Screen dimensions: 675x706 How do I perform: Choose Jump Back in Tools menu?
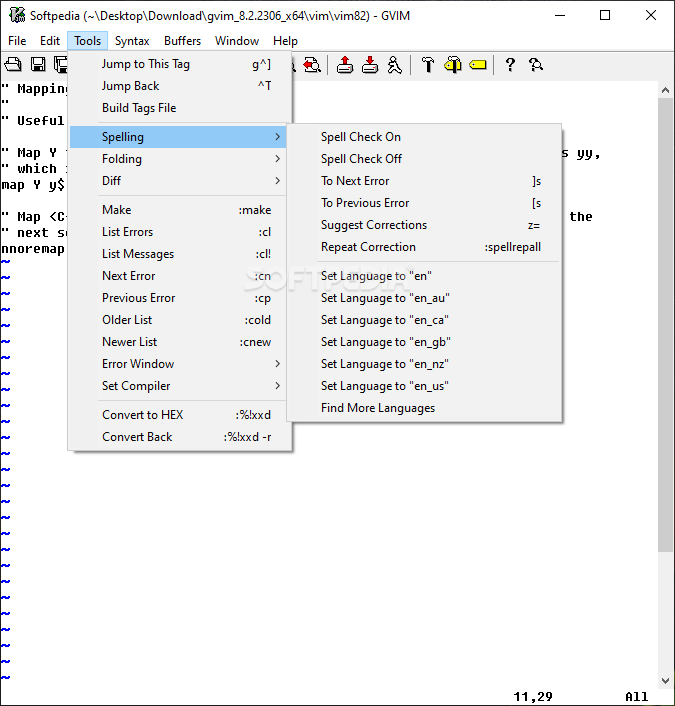178,86
